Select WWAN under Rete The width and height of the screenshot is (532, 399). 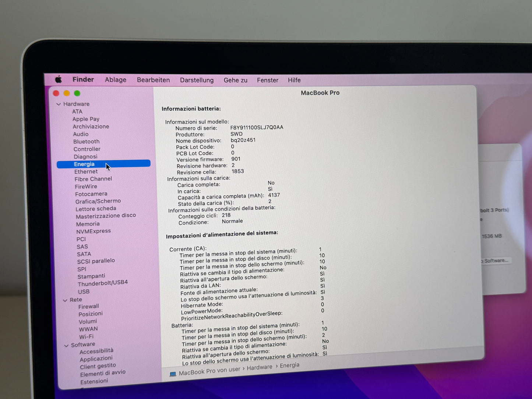tap(88, 329)
